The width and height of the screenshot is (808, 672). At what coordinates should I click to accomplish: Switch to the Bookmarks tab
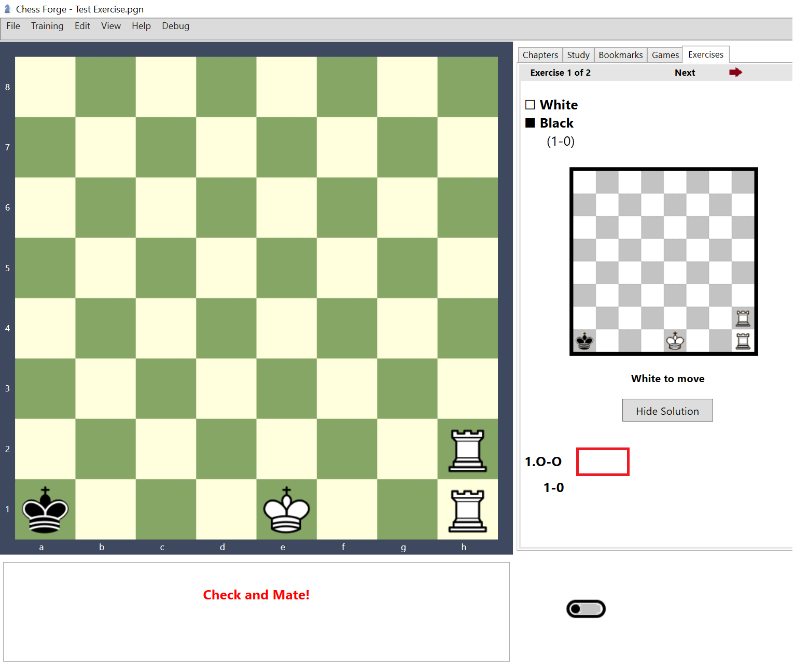tap(621, 55)
